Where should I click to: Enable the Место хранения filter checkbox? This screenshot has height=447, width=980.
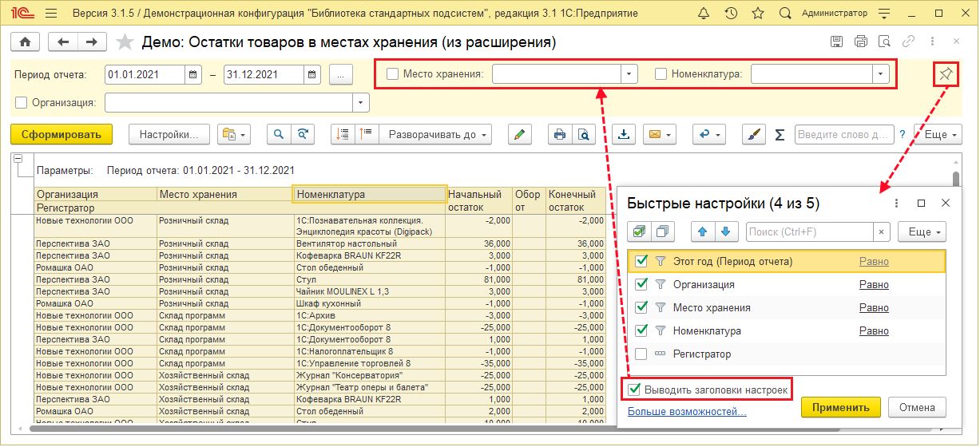pos(392,74)
